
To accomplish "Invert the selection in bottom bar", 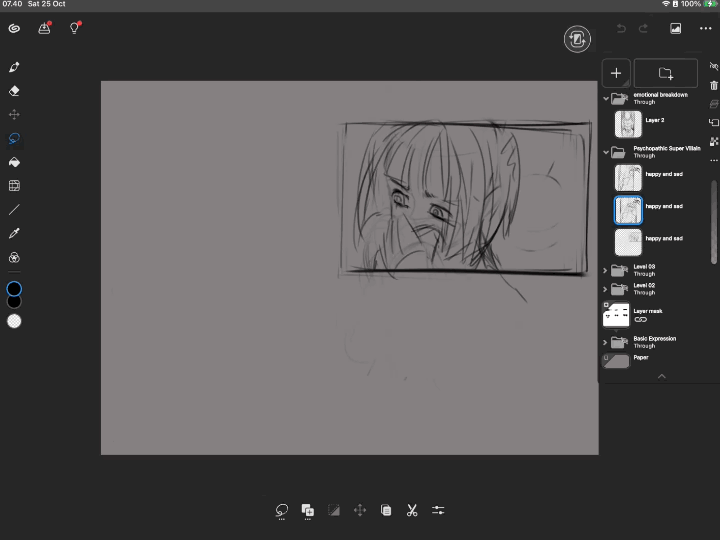I will [x=334, y=510].
